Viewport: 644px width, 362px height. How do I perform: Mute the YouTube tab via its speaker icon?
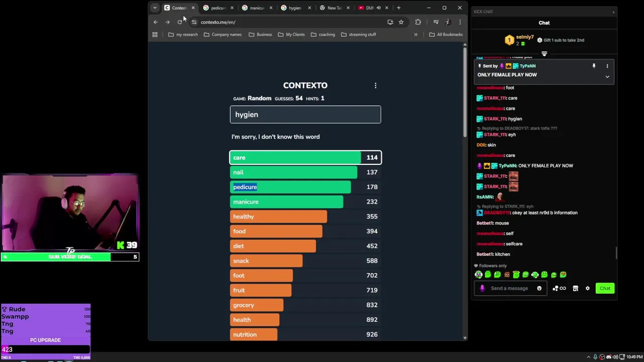[x=378, y=8]
